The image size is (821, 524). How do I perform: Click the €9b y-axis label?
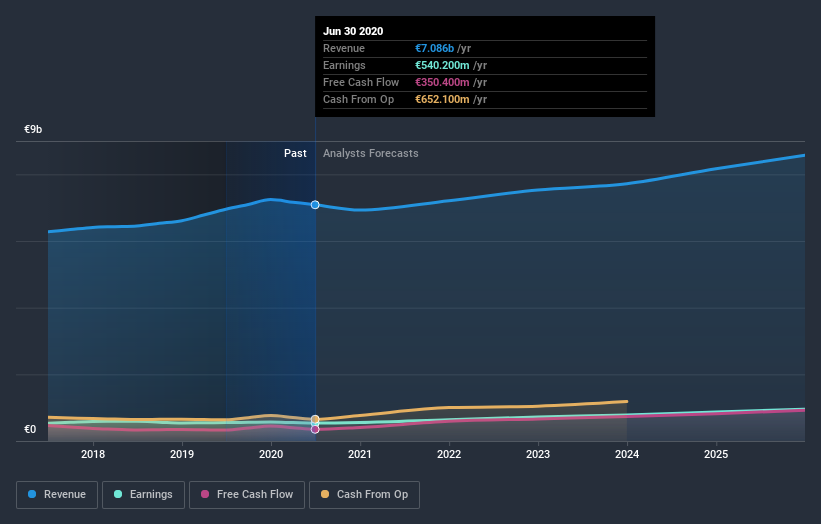tap(33, 129)
